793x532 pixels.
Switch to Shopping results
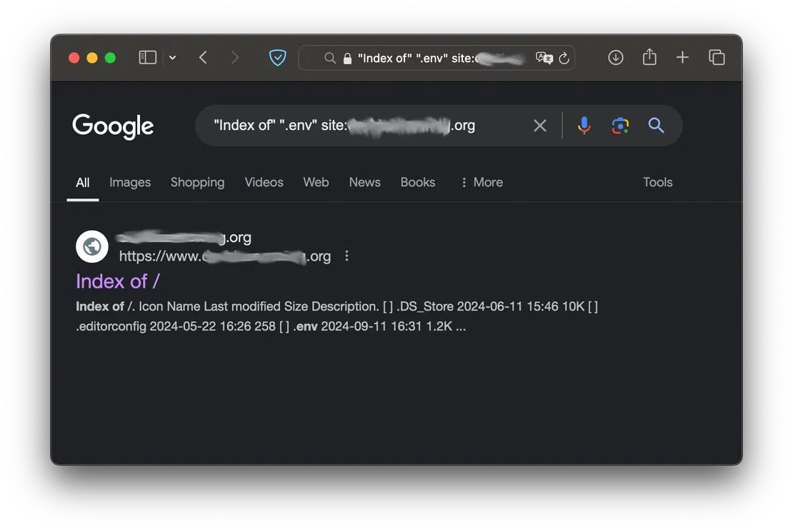197,182
